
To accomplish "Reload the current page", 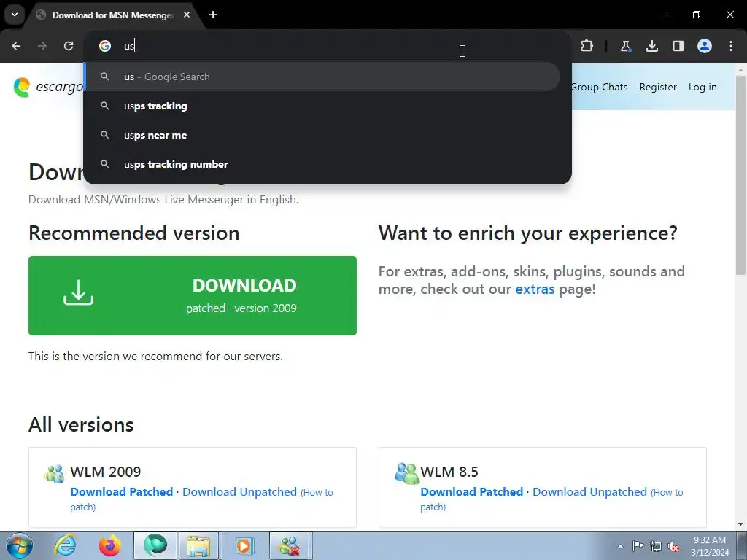I will tap(69, 46).
